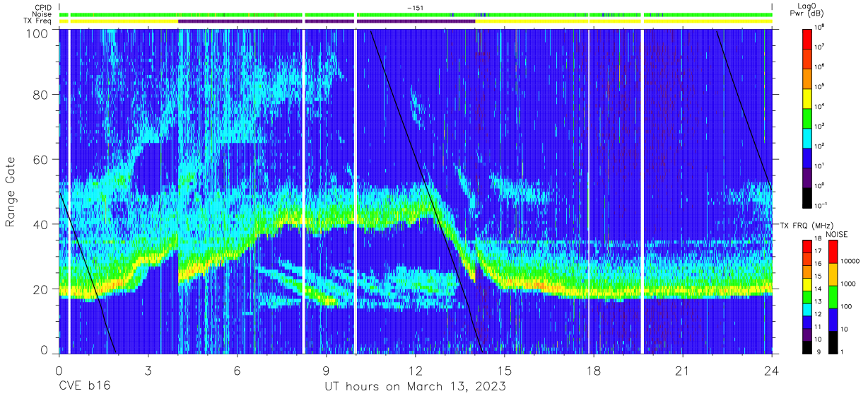The width and height of the screenshot is (868, 401).
Task: Click the '11' label on the TX FRQ scale
Action: click(819, 326)
